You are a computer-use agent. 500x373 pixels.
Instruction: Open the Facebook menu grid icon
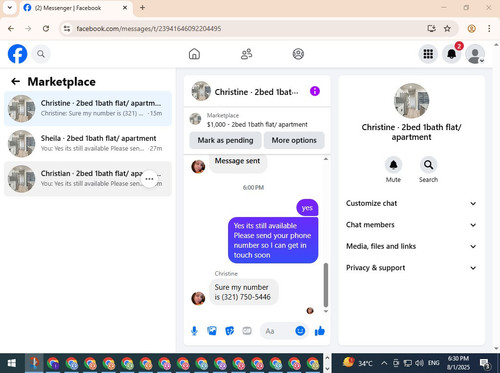[x=428, y=54]
